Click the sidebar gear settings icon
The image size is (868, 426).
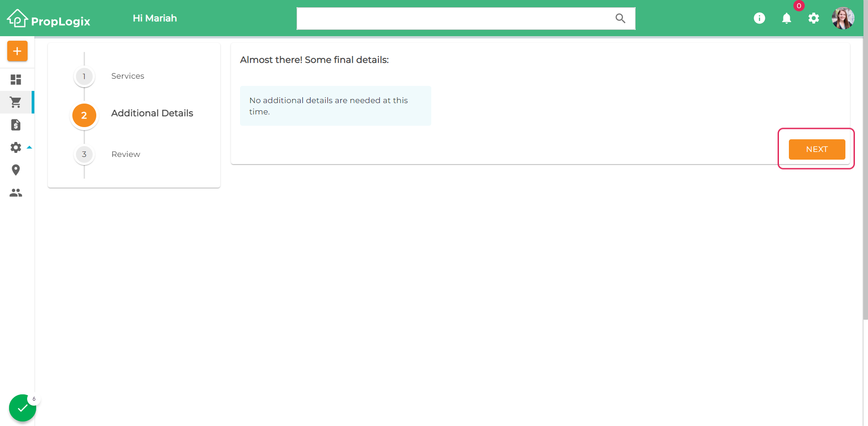[16, 147]
